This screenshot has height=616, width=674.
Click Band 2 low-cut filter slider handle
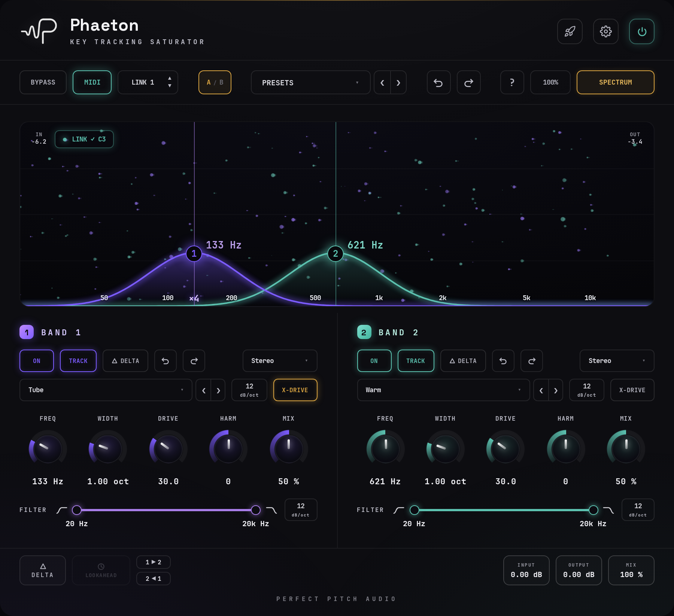click(415, 510)
